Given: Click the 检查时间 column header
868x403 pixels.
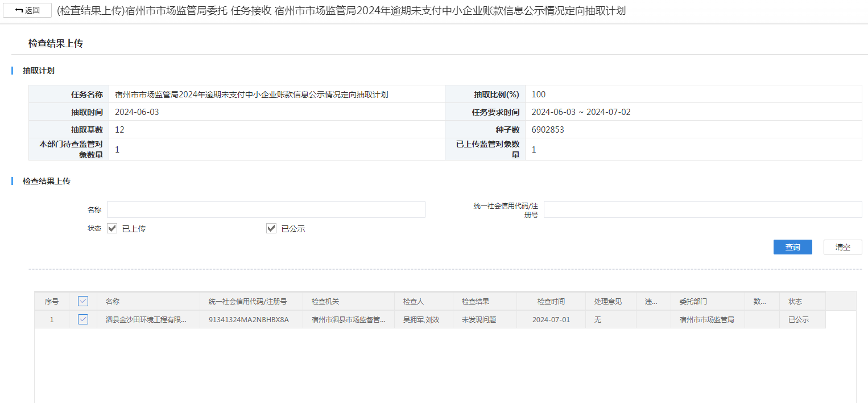Looking at the screenshot, I should (551, 302).
